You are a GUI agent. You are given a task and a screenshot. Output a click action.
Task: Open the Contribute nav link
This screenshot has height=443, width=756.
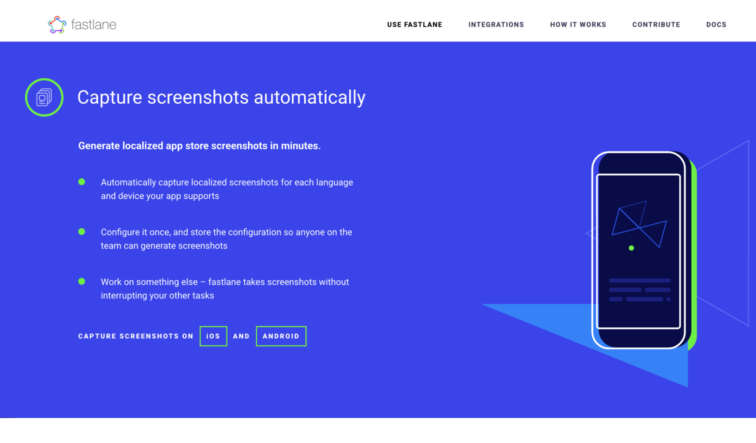tap(656, 25)
